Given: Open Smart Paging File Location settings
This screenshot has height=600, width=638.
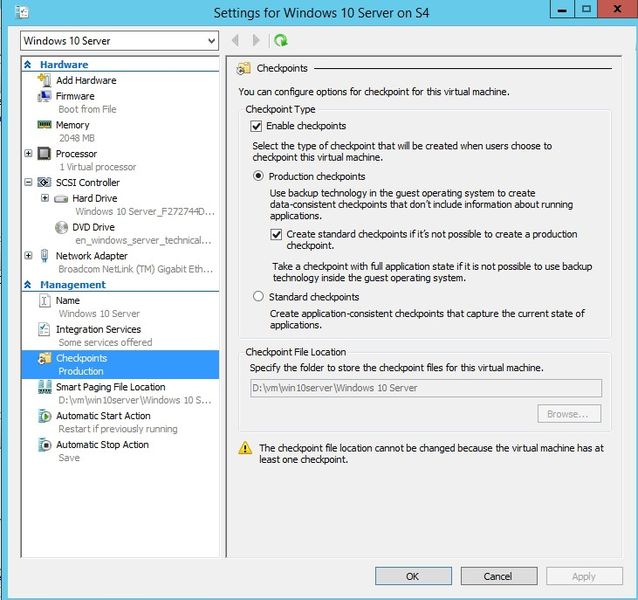Looking at the screenshot, I should point(111,387).
